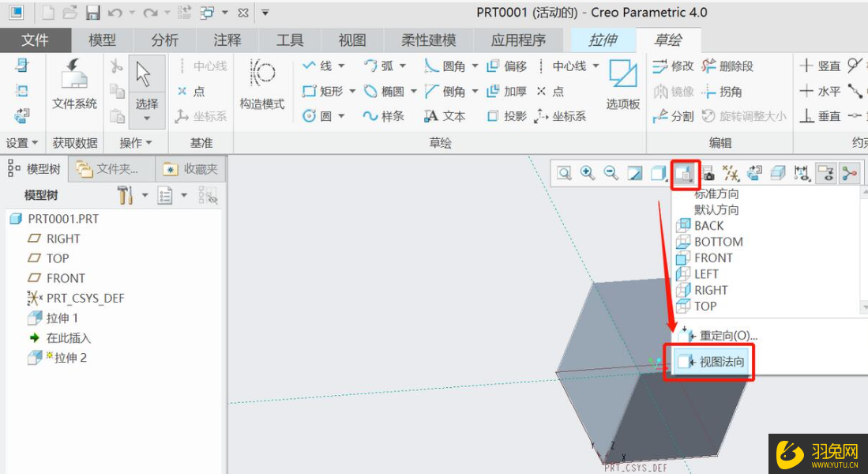Click Modify (修改) in the Editing group
Image resolution: width=868 pixels, height=474 pixels.
673,66
